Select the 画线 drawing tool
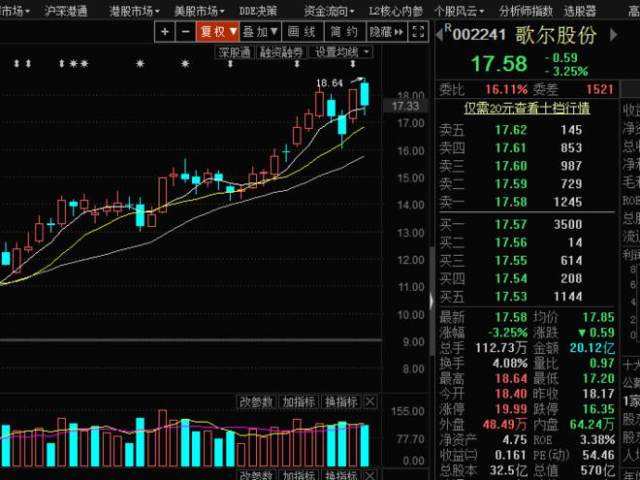Screen dimensions: 640x480 [x=302, y=32]
